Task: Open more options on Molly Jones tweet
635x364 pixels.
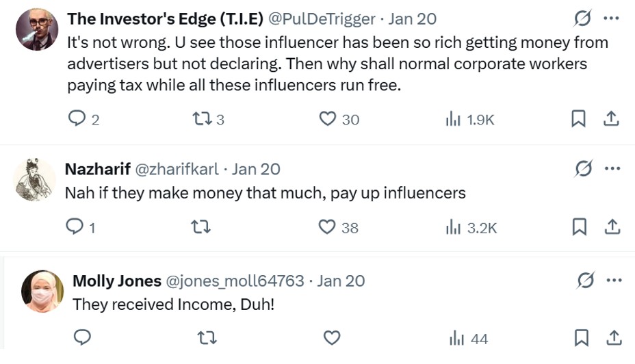Action: click(614, 280)
